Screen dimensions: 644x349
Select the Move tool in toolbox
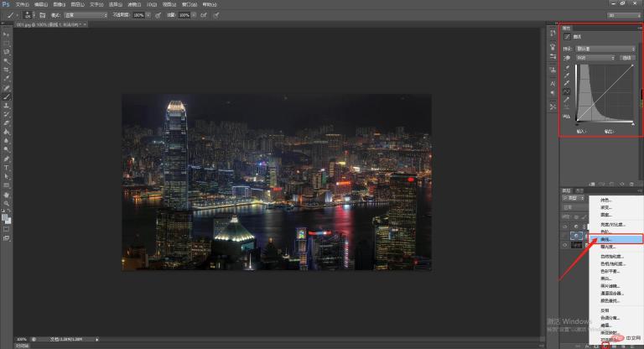[6, 34]
